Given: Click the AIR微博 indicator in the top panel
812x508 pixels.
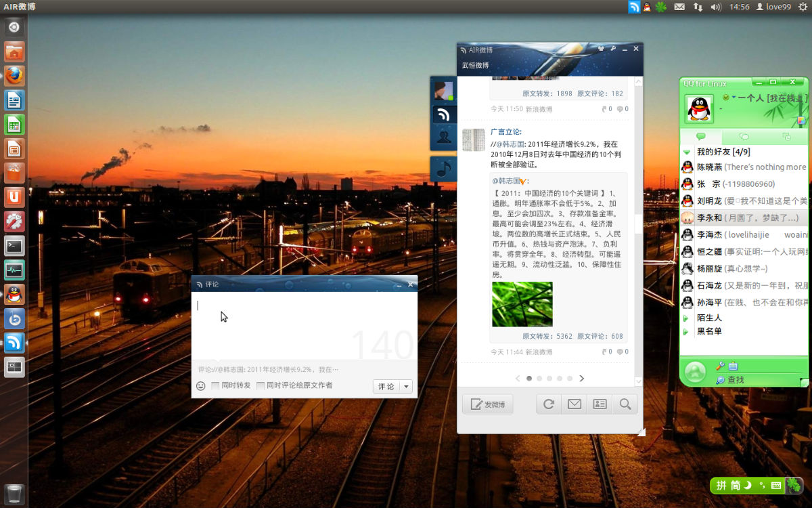Looking at the screenshot, I should click(x=634, y=7).
